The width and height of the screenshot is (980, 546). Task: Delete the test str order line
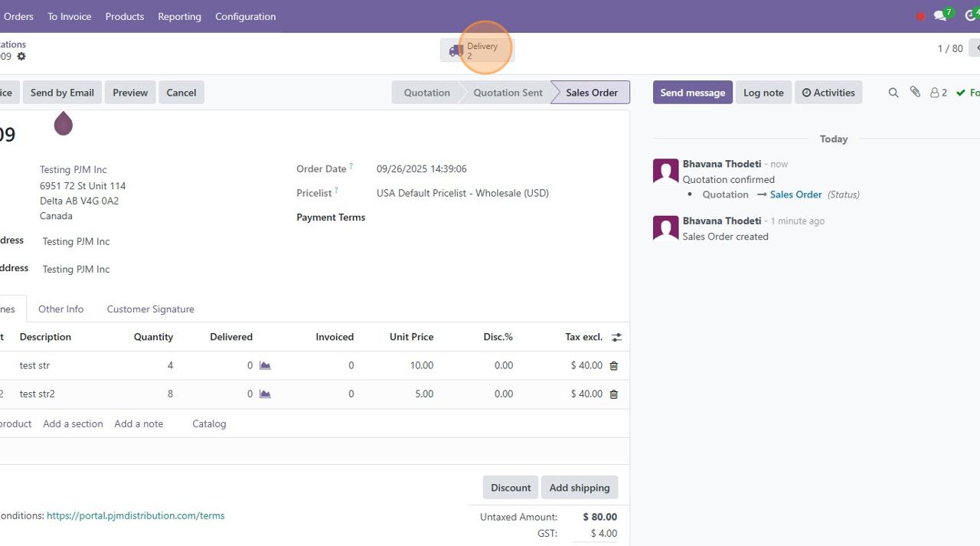(x=613, y=366)
